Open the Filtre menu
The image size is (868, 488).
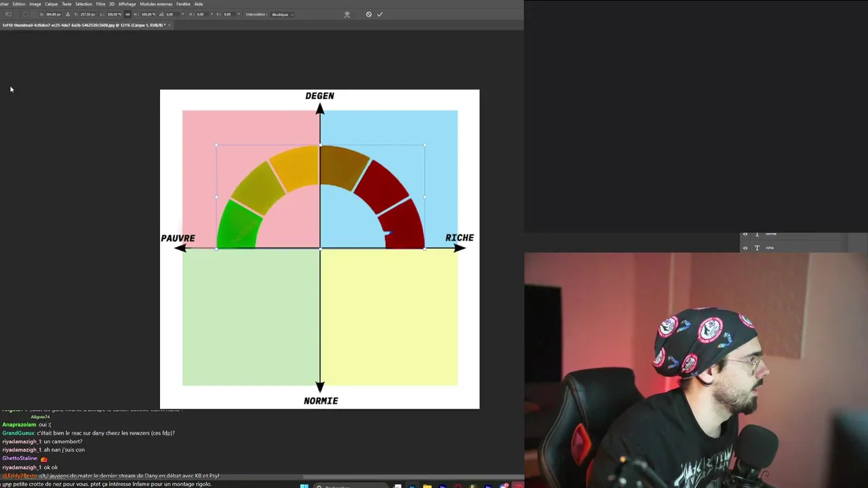click(100, 4)
